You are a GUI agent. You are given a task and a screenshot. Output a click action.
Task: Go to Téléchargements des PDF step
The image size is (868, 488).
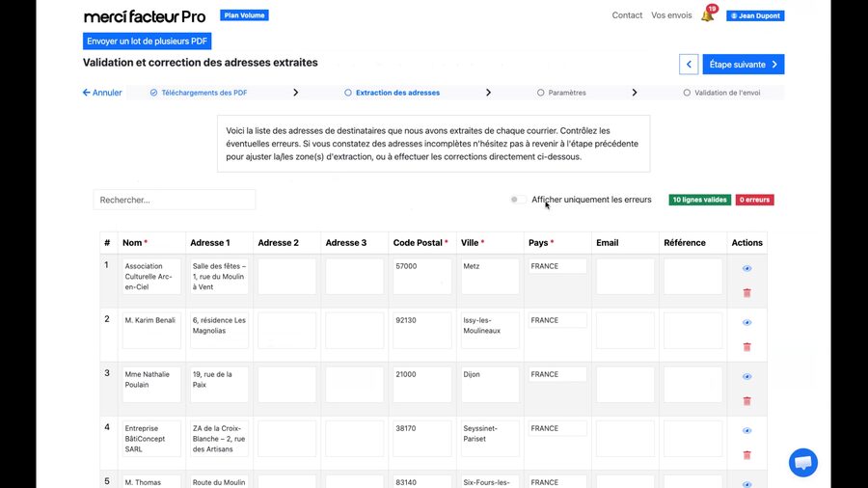pyautogui.click(x=199, y=93)
